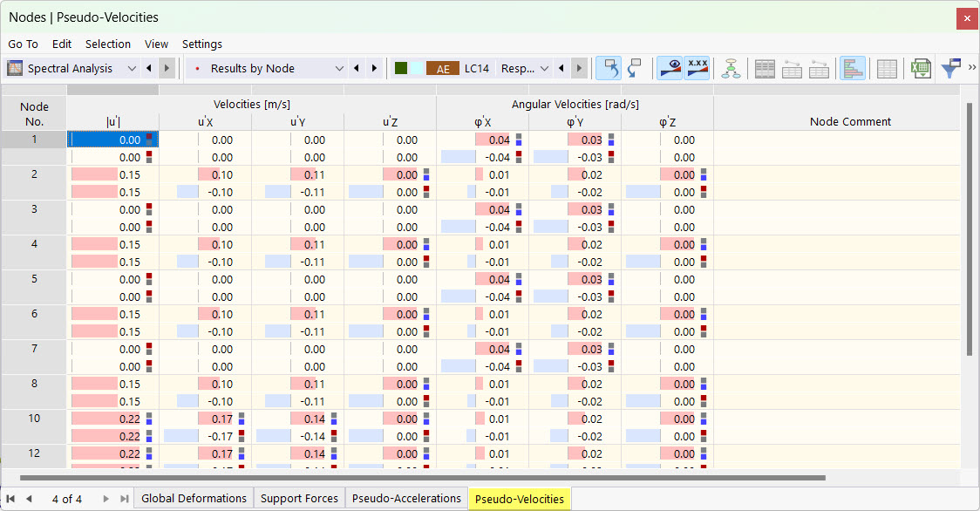Export the table to Excel
The width and height of the screenshot is (980, 511).
921,67
